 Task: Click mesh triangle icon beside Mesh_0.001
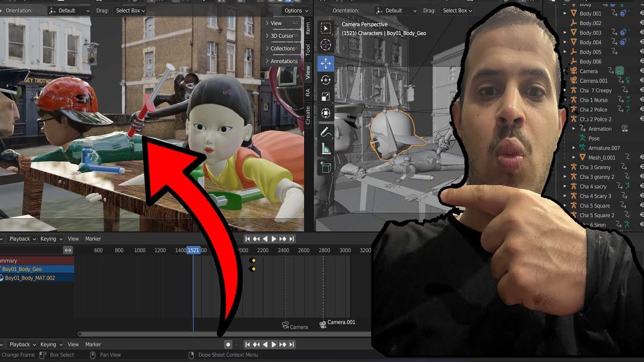click(x=583, y=158)
